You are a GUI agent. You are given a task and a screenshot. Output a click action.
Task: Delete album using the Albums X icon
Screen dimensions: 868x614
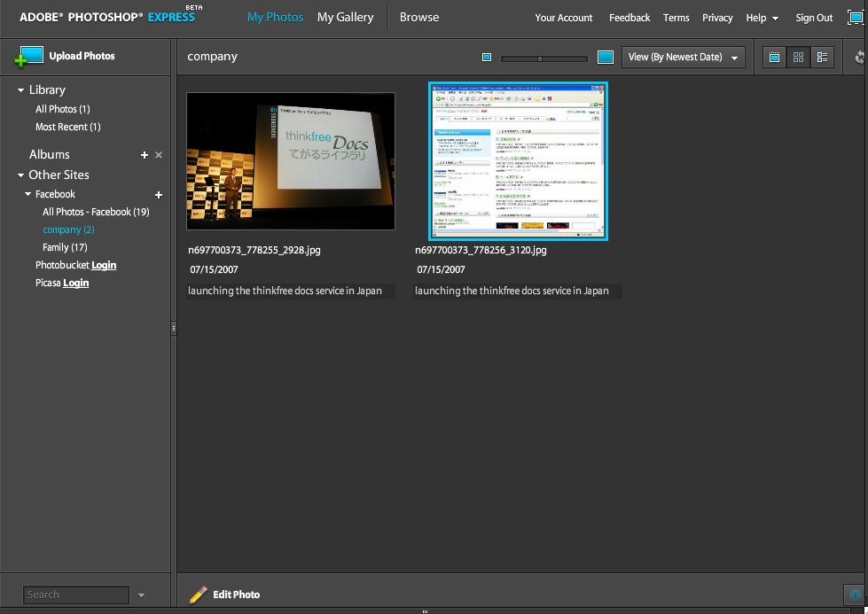pos(159,155)
